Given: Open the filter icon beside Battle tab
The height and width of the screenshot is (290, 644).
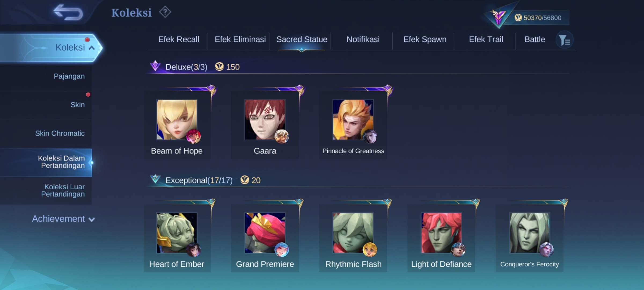Looking at the screenshot, I should pyautogui.click(x=565, y=40).
